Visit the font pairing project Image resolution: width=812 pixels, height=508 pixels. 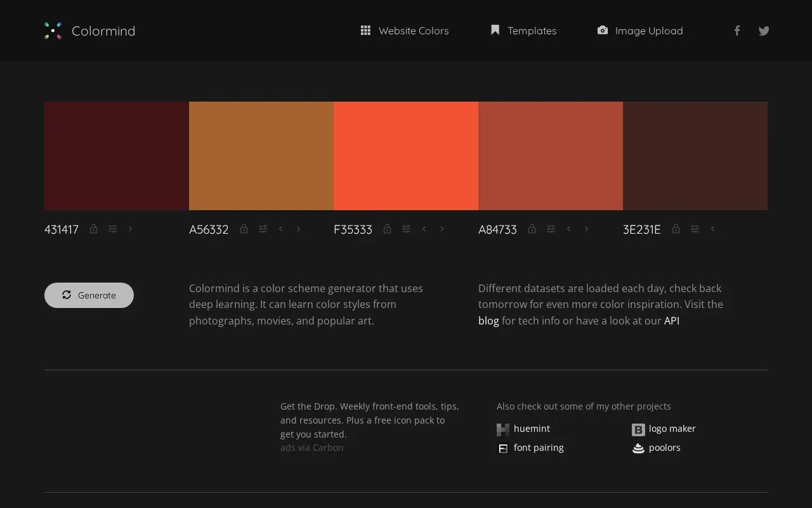(x=530, y=448)
